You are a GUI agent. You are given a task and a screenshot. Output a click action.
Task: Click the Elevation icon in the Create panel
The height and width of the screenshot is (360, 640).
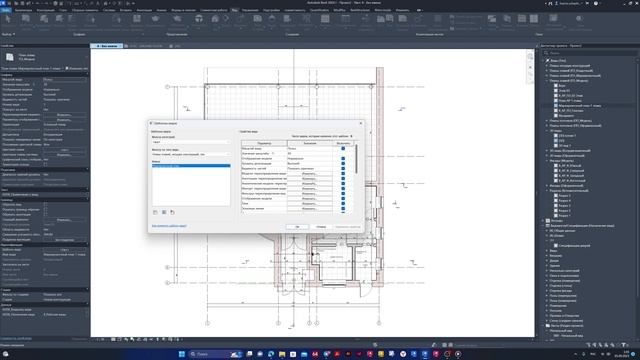coord(272,19)
